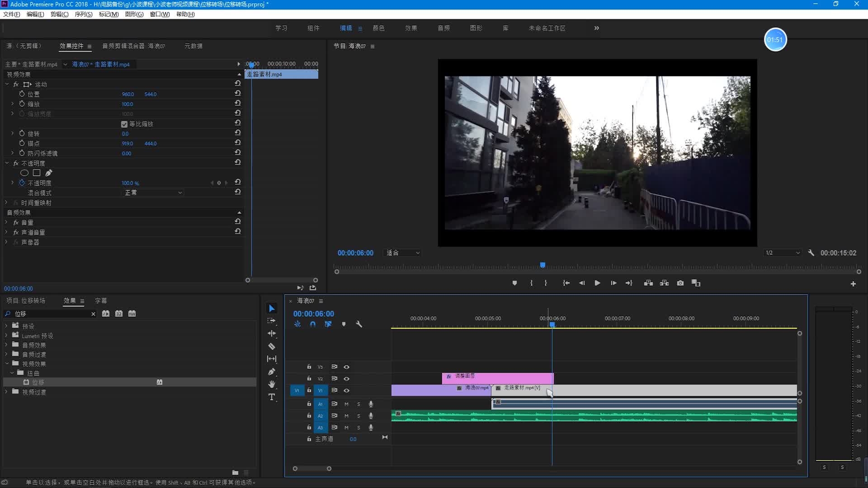Mute audio track A1
This screenshot has width=868, height=488.
coord(347,404)
